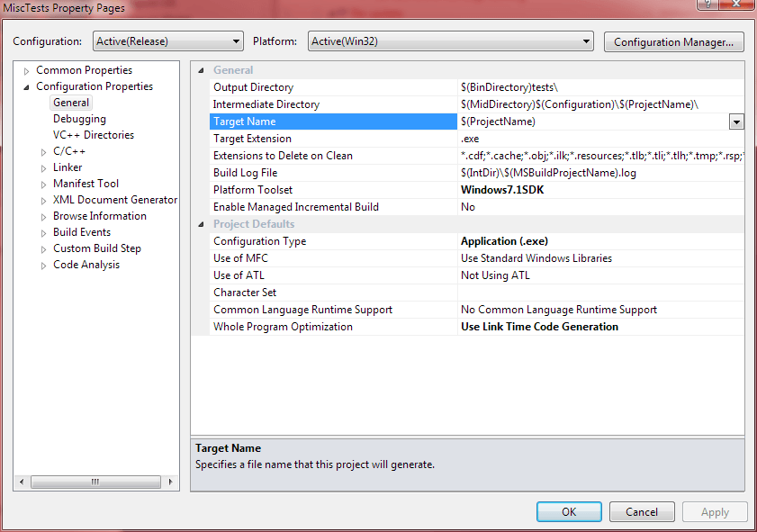Select VC++ Directories tree item

click(x=93, y=135)
